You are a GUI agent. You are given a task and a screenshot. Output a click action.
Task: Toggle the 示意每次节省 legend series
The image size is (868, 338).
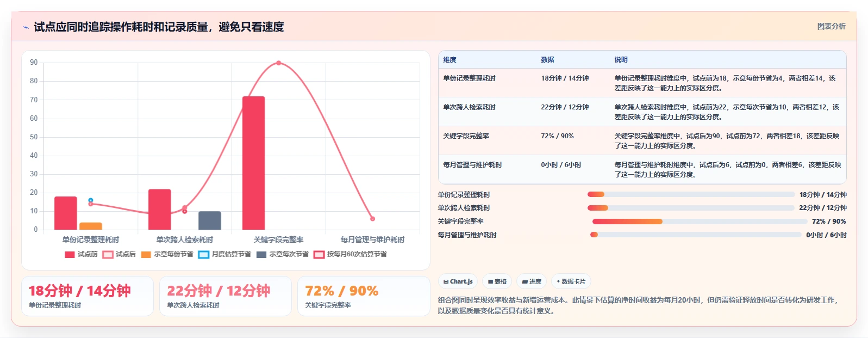coord(283,254)
